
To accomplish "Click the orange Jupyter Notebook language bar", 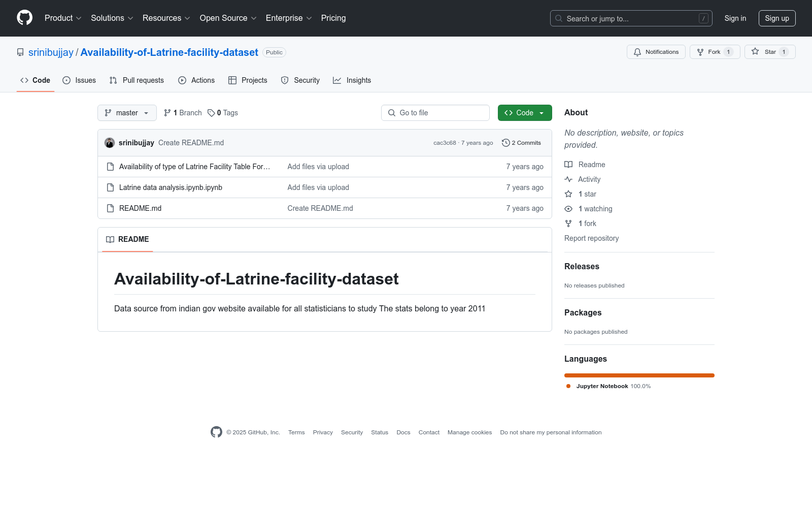I will [x=639, y=375].
